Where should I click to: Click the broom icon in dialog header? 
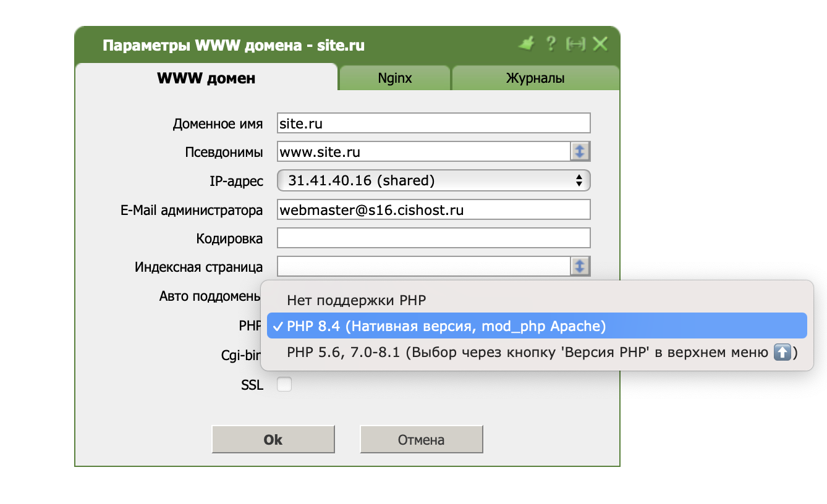pyautogui.click(x=527, y=44)
